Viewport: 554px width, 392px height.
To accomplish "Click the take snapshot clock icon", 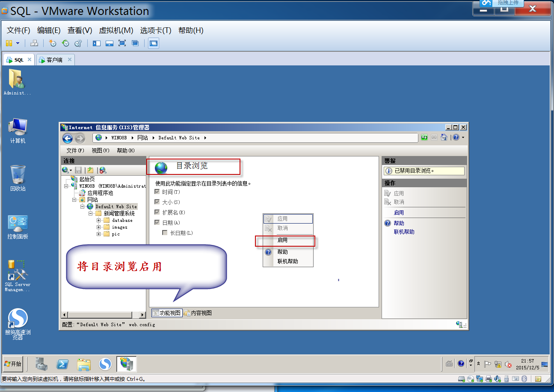I will pyautogui.click(x=53, y=43).
